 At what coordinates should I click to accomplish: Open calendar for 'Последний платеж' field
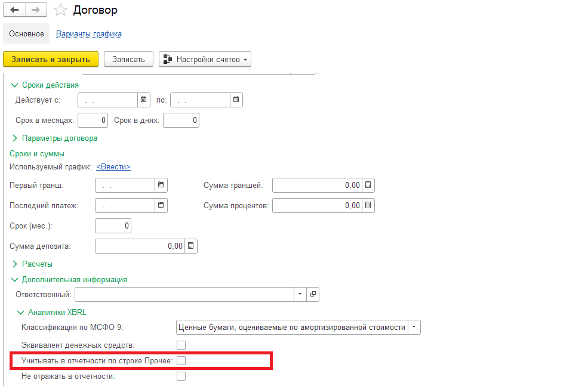click(161, 205)
